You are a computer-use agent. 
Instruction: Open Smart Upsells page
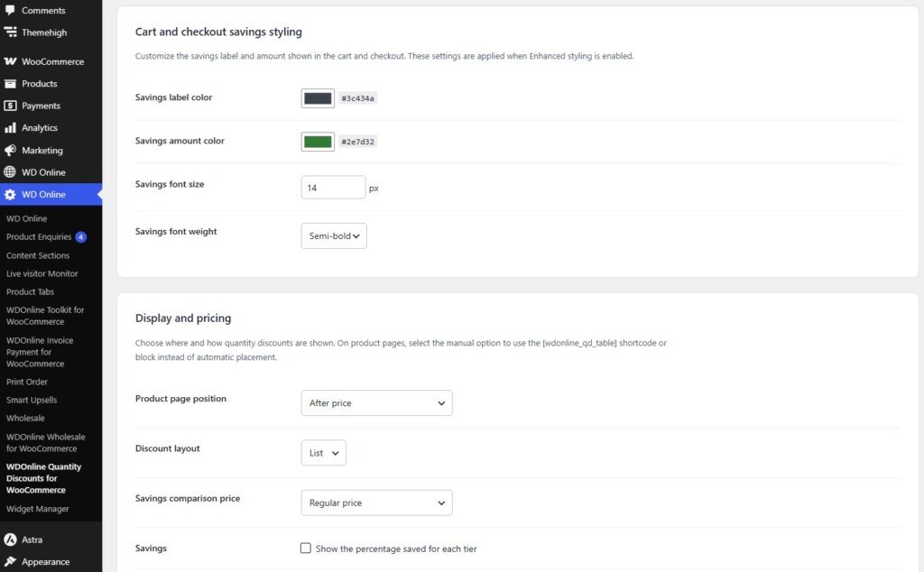coord(32,400)
